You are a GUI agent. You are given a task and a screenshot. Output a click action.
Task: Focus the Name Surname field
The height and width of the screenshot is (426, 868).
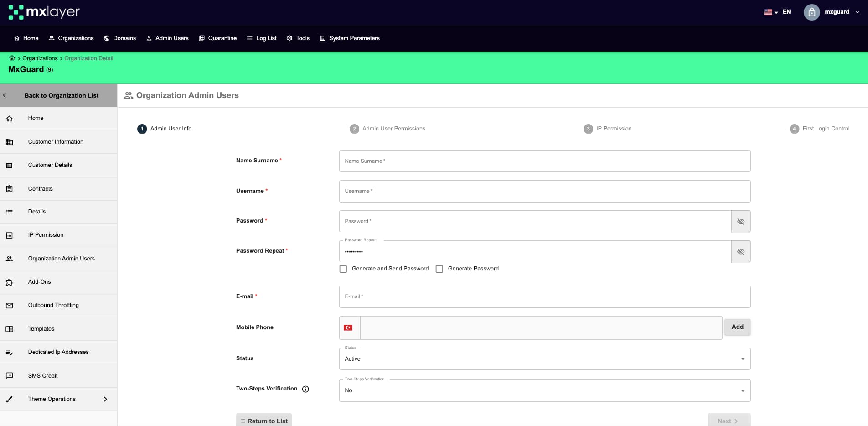tap(545, 161)
